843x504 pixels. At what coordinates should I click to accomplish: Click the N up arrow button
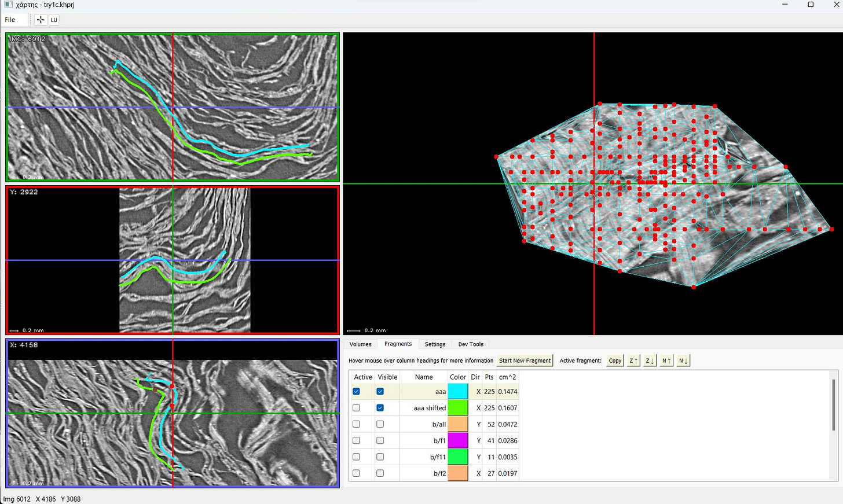tap(666, 360)
